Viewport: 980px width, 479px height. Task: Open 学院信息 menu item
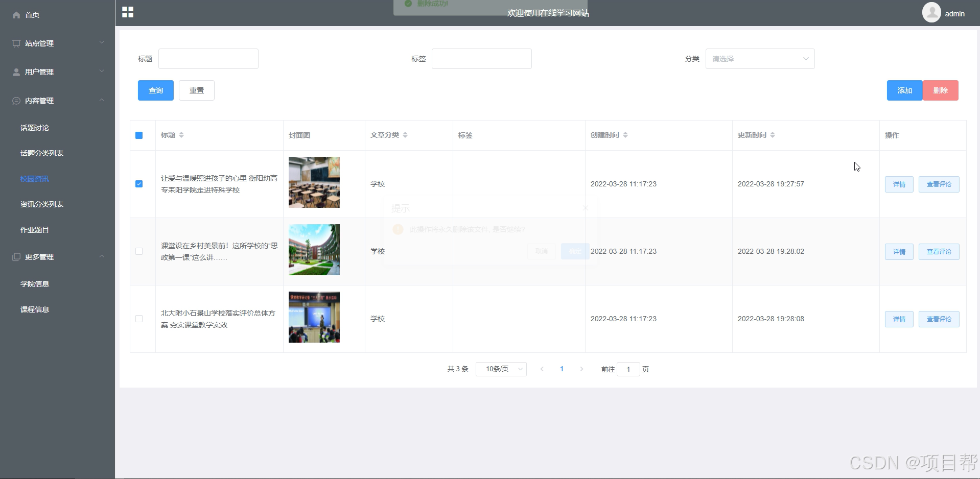click(35, 284)
